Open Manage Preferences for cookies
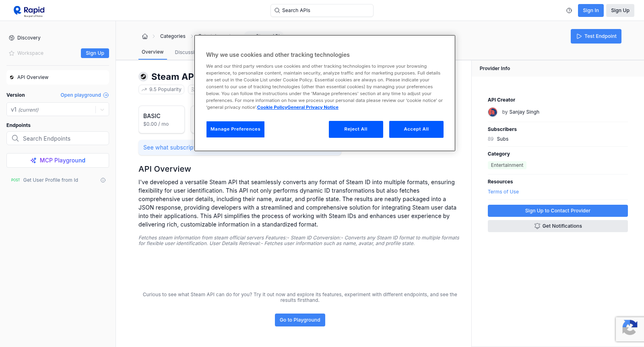 click(x=235, y=129)
